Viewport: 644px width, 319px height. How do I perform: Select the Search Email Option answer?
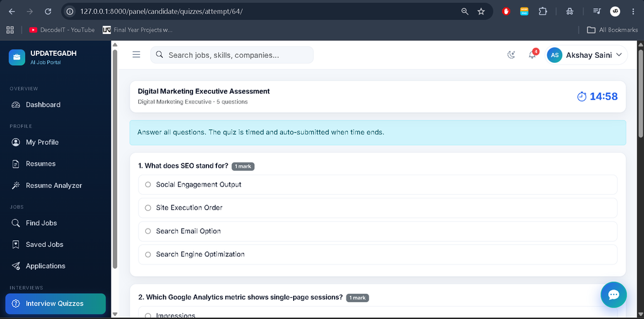378,231
